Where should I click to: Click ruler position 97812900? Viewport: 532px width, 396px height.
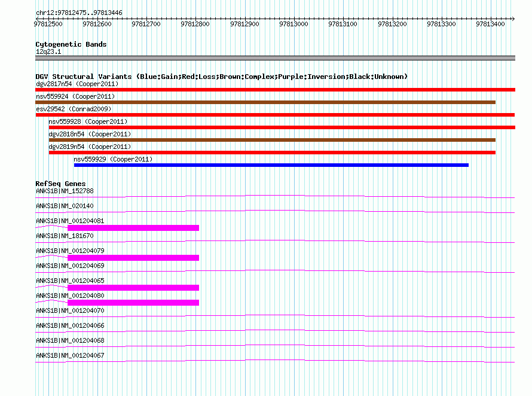(244, 24)
